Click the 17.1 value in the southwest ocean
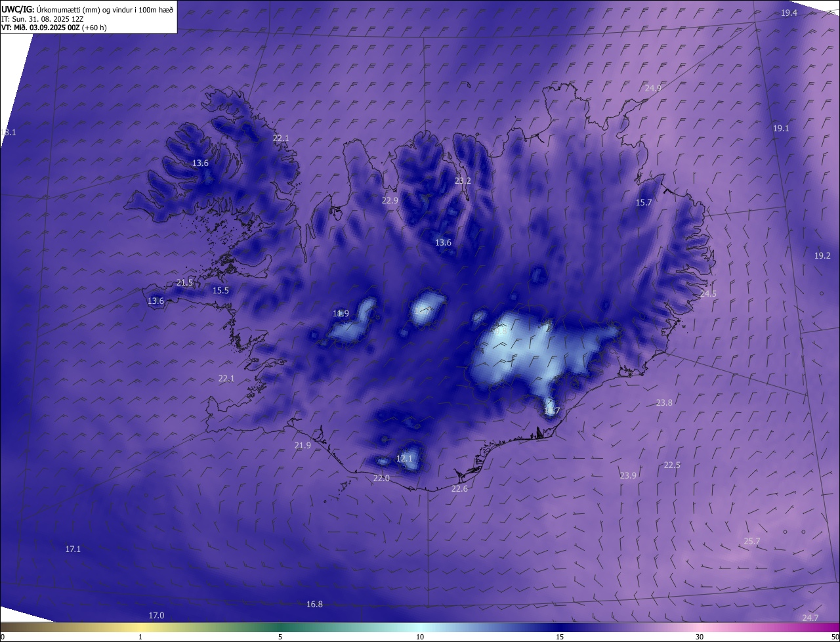 click(x=73, y=549)
